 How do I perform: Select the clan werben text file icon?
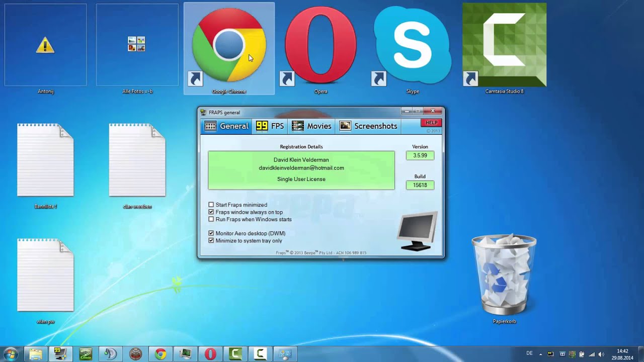pos(137,166)
